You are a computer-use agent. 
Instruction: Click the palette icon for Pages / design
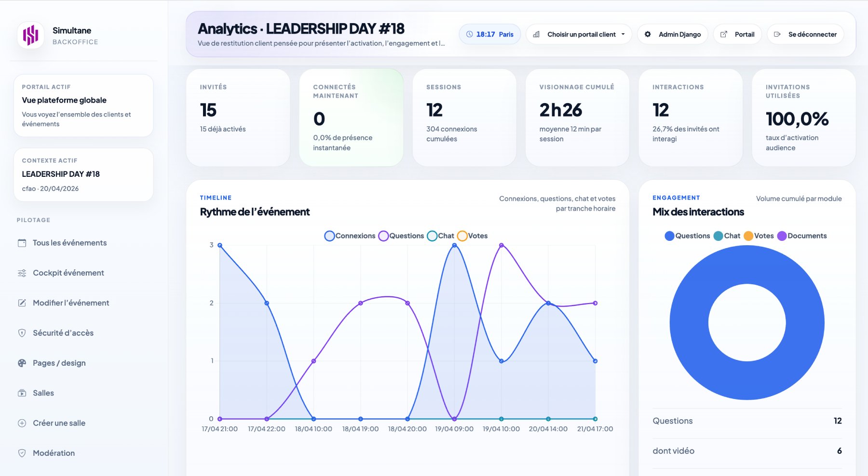pyautogui.click(x=22, y=363)
